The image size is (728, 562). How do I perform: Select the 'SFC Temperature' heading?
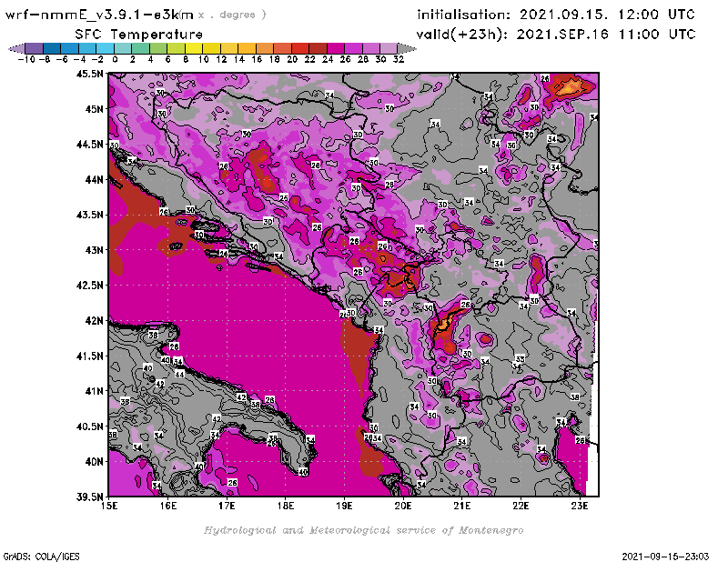[x=139, y=35]
